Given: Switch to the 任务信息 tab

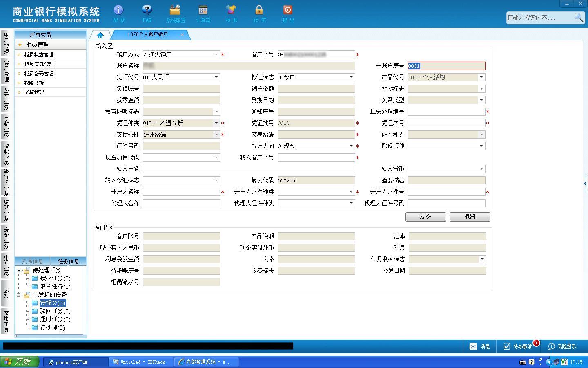Looking at the screenshot, I should [x=68, y=261].
